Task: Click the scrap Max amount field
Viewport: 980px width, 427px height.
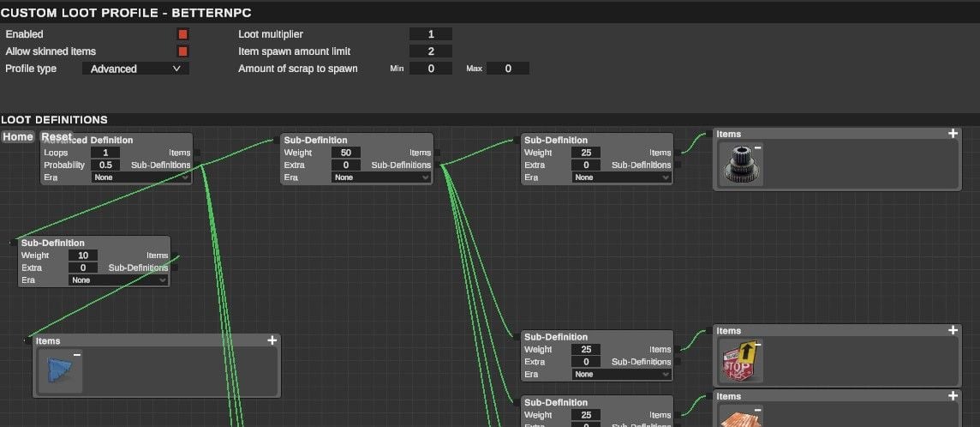Action: click(x=507, y=69)
